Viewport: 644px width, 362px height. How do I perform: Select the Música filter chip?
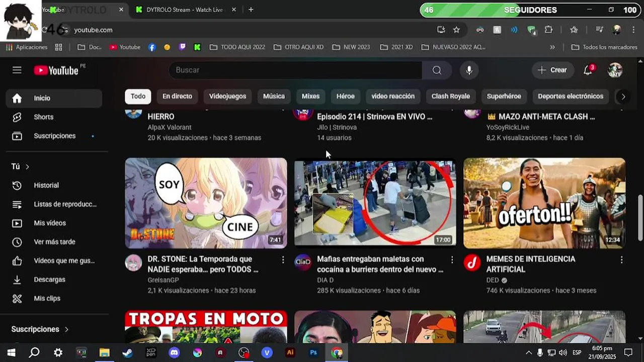(274, 97)
